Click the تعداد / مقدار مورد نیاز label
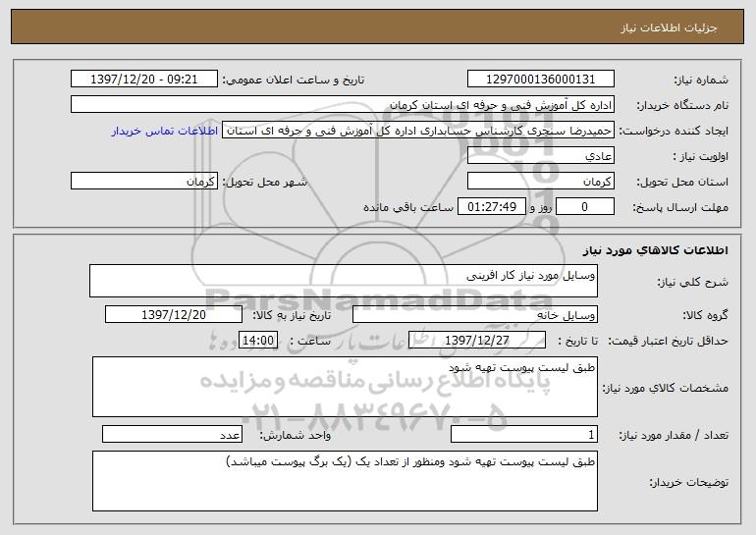 tap(674, 435)
